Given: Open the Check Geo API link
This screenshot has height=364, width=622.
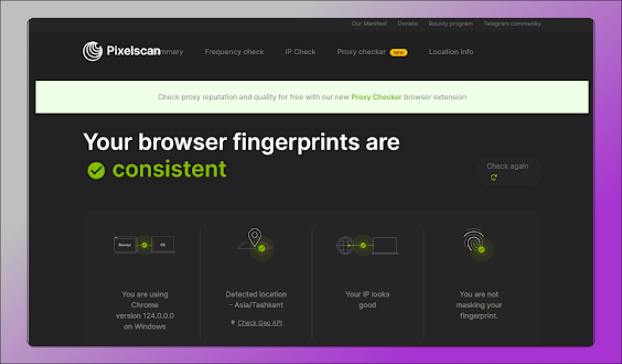Looking at the screenshot, I should pyautogui.click(x=260, y=323).
